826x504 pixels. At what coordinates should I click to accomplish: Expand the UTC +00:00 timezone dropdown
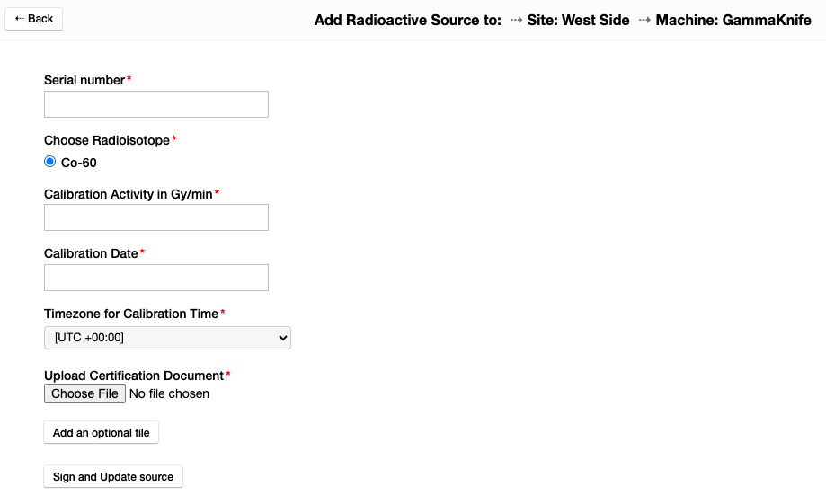pyautogui.click(x=167, y=338)
